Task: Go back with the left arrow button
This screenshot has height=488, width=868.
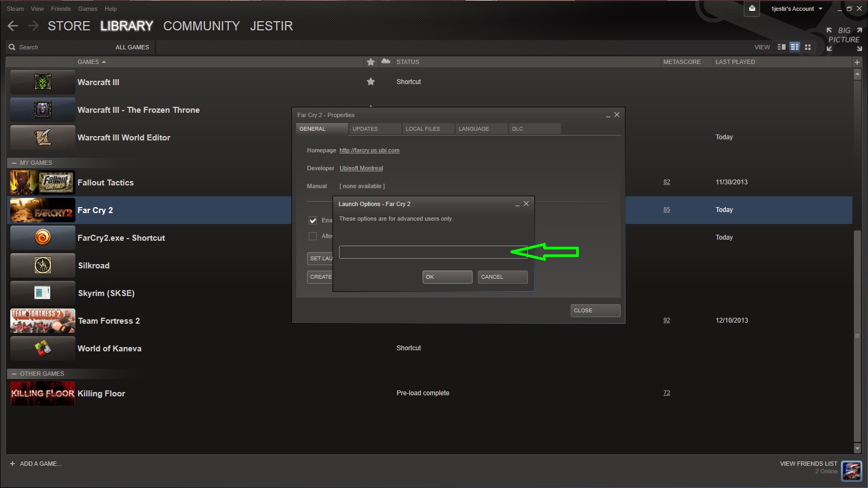Action: (x=13, y=25)
